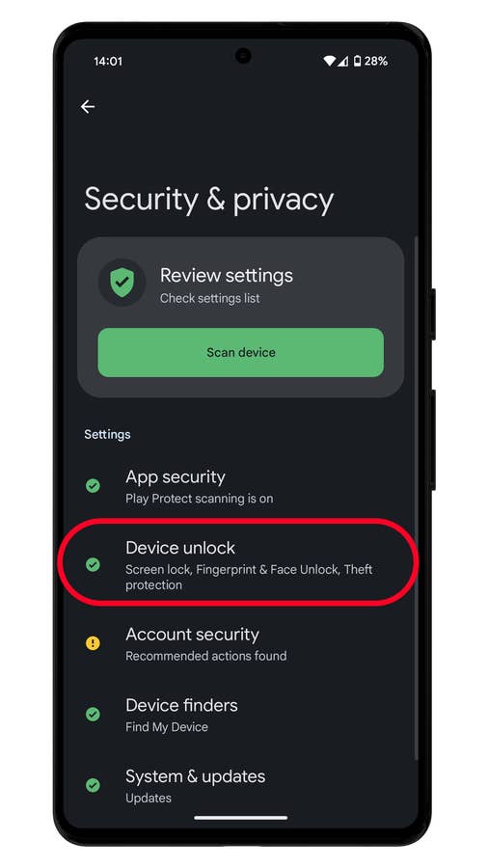Click the green check beside System & updates
Screen dimensions: 488x868
93,785
